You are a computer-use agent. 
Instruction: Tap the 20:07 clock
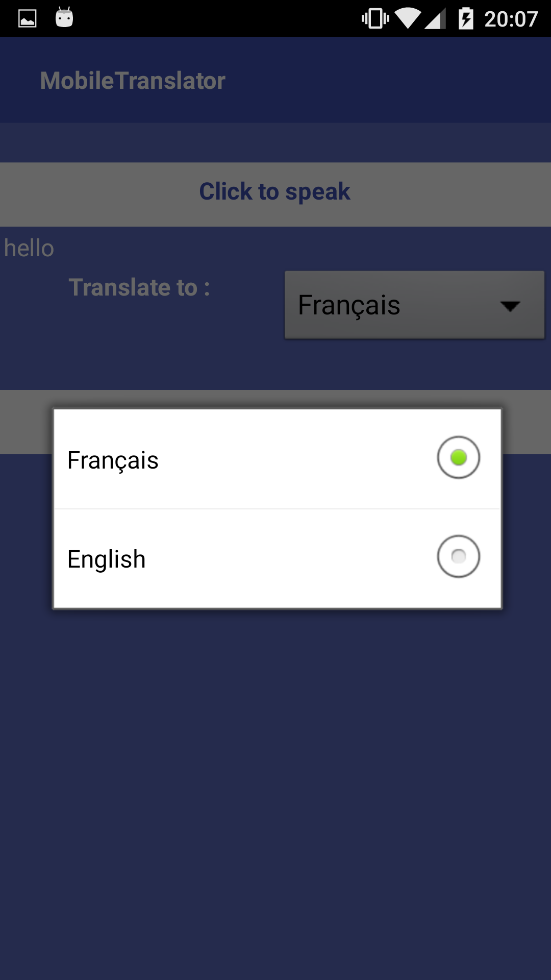click(x=511, y=19)
